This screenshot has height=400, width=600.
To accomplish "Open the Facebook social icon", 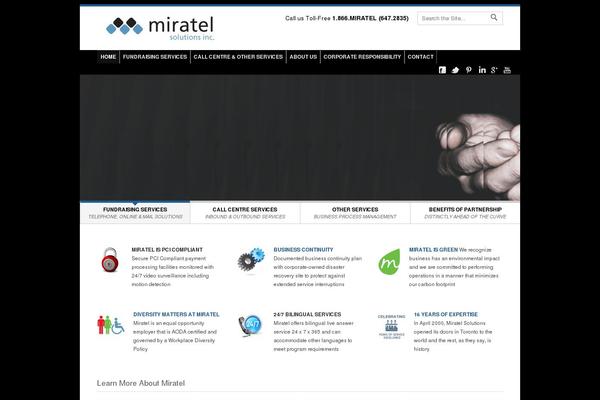I will (442, 70).
